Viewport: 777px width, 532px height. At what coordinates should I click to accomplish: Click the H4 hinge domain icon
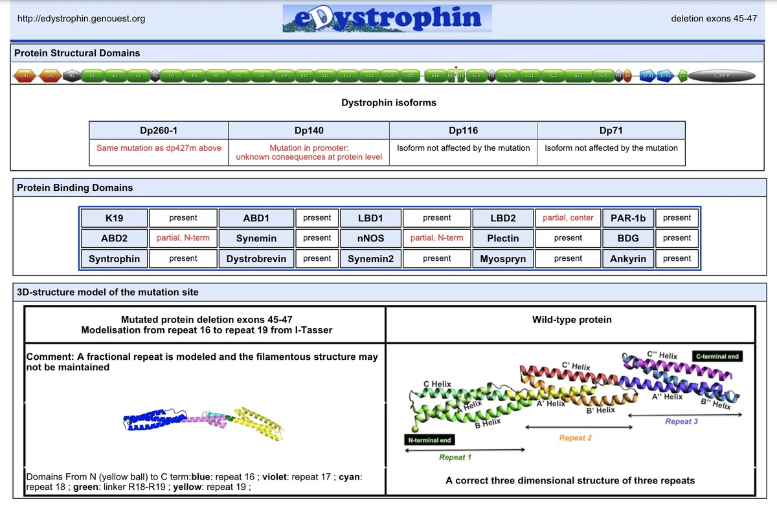[619, 76]
